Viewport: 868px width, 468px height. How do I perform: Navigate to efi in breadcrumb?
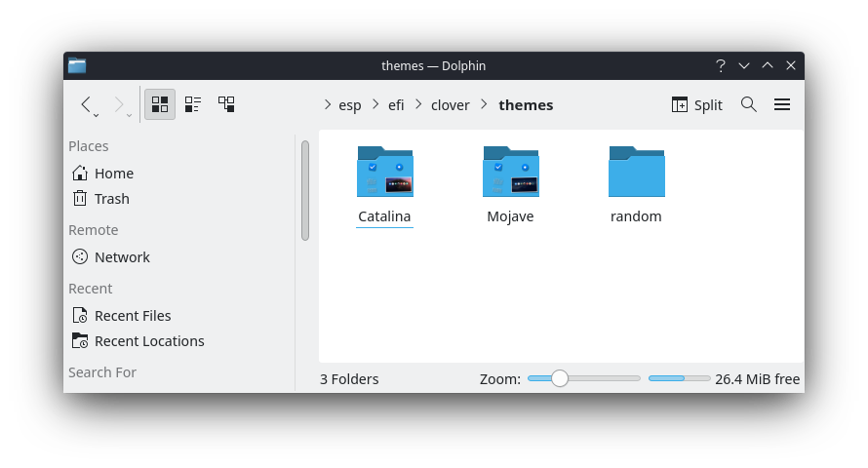396,105
